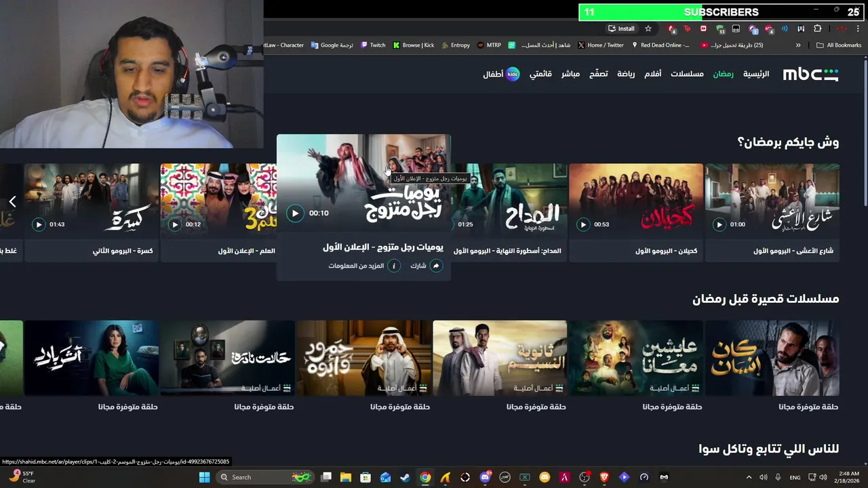Open the مسلسلات navigation tab
This screenshot has height=488, width=868.
[687, 74]
